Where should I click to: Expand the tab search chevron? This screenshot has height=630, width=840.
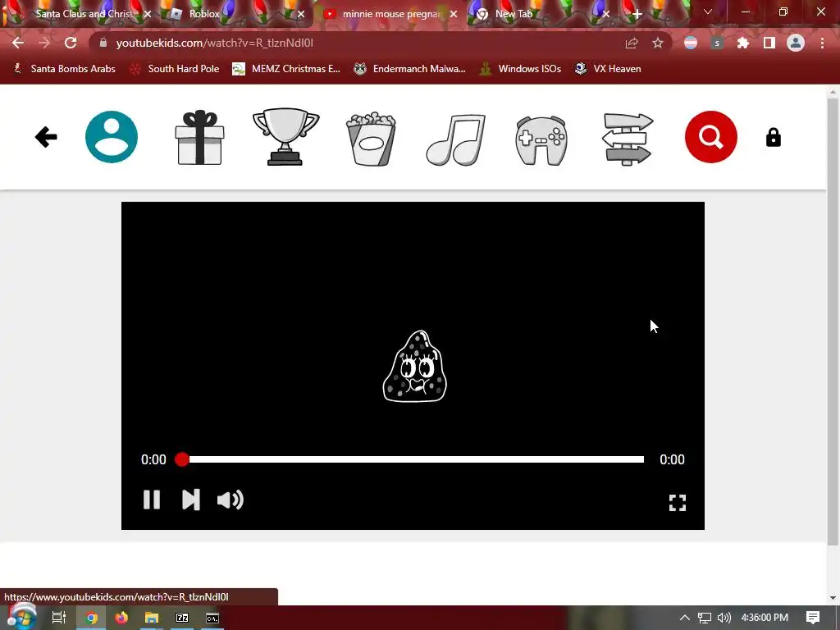pos(708,11)
